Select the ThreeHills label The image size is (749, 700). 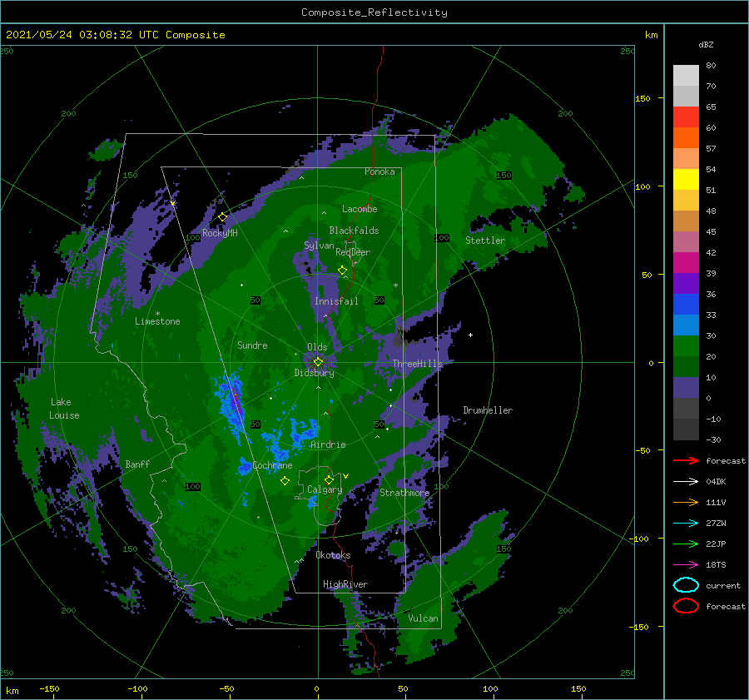coord(418,364)
